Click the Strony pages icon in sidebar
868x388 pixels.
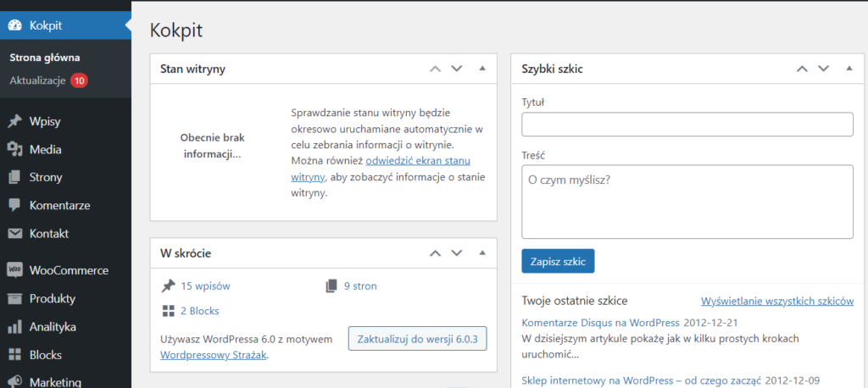click(14, 178)
